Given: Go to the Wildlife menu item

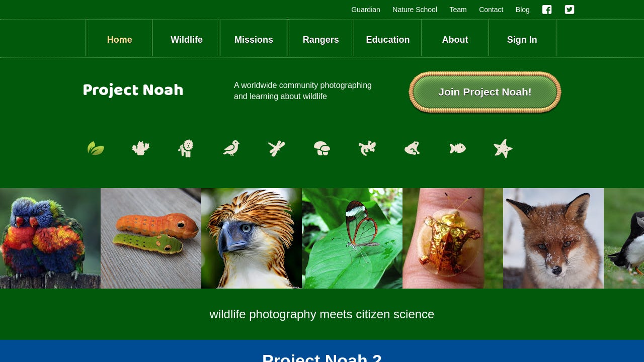Looking at the screenshot, I should click(x=187, y=39).
